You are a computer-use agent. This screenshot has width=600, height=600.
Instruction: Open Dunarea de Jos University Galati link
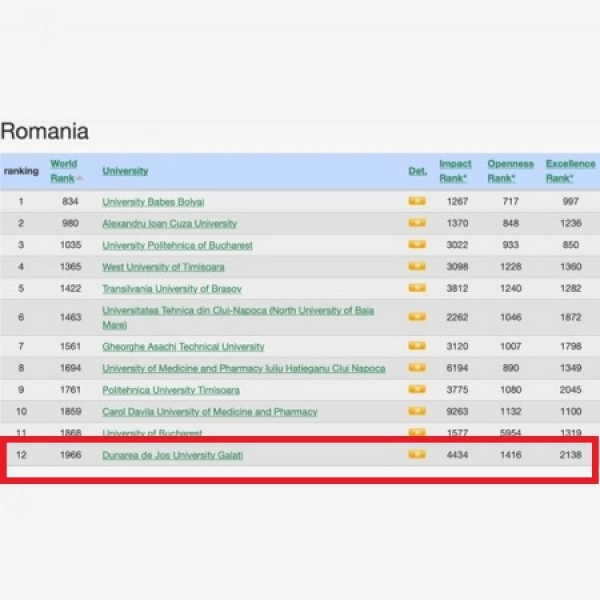coord(172,456)
